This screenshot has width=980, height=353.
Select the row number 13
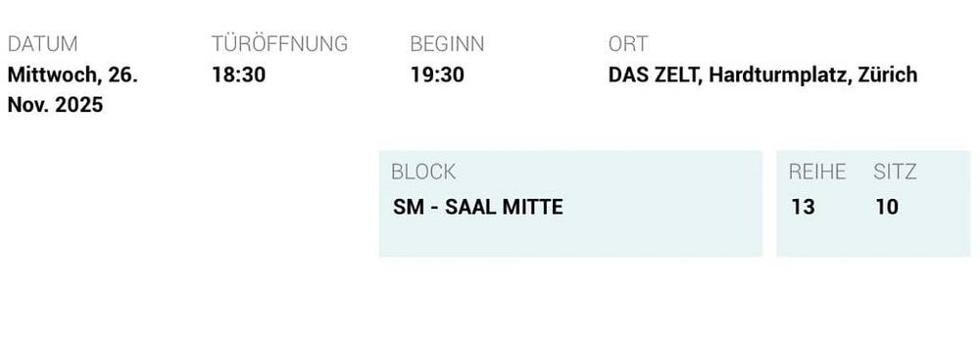(x=804, y=207)
